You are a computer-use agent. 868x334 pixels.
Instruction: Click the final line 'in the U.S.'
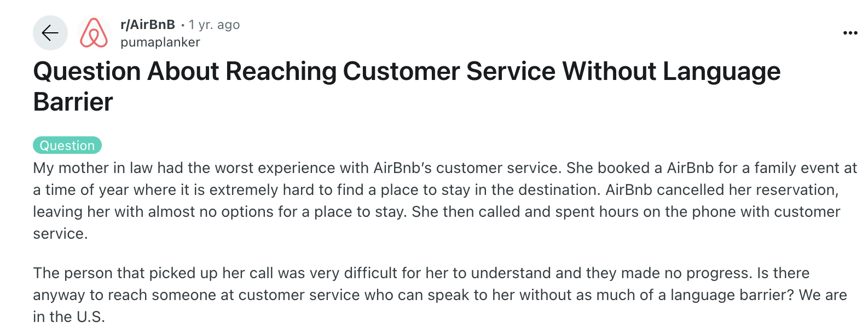69,317
